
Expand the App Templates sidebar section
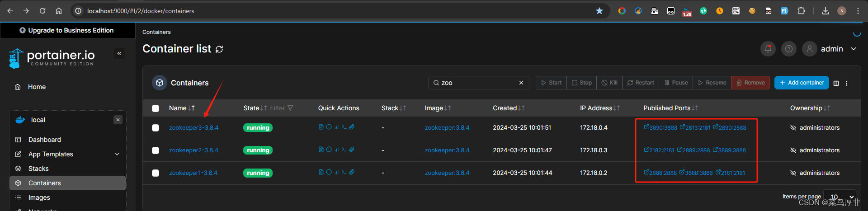point(117,154)
